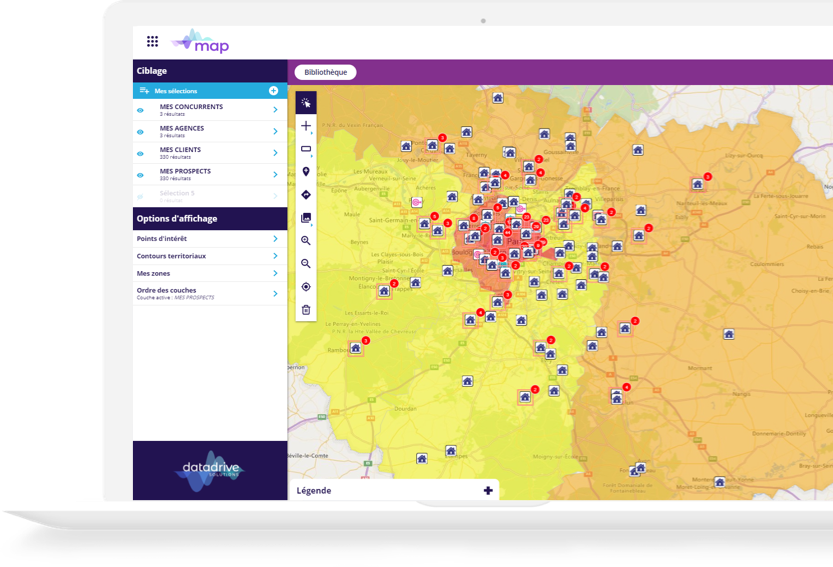Viewport: 833px width, 567px height.
Task: Zoom out on the map
Action: tap(306, 264)
